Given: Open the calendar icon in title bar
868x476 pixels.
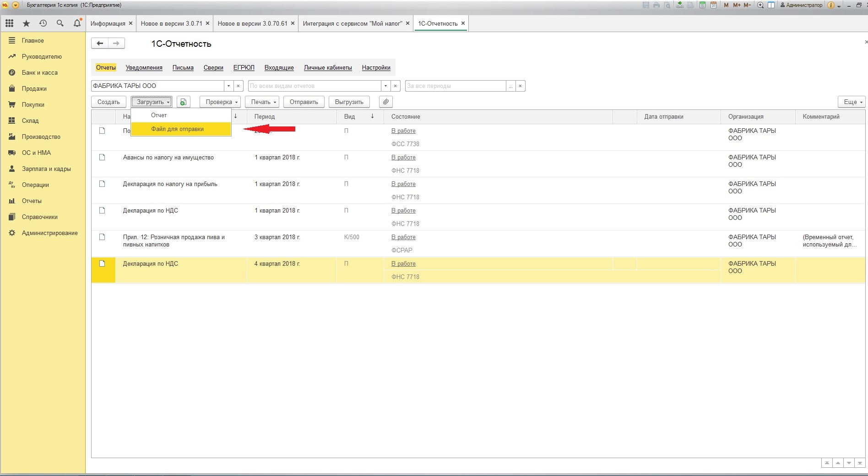Looking at the screenshot, I should click(x=713, y=5).
